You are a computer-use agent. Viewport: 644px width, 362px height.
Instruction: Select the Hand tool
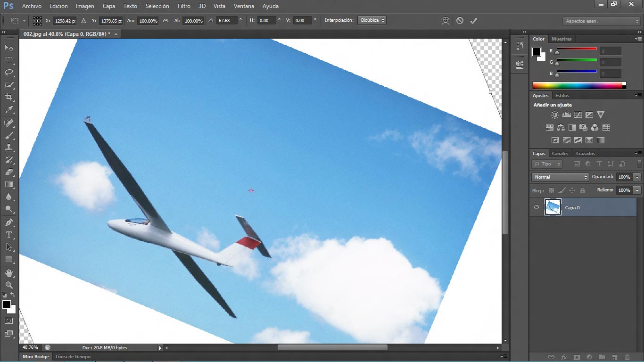pos(9,273)
